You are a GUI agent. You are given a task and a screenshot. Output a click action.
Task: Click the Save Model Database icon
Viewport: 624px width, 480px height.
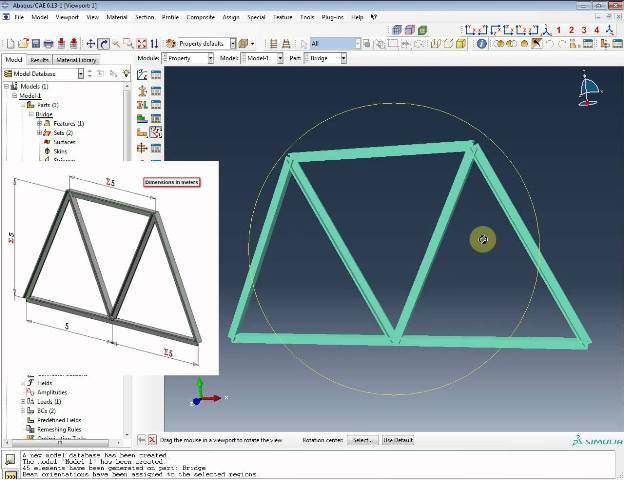pos(36,44)
